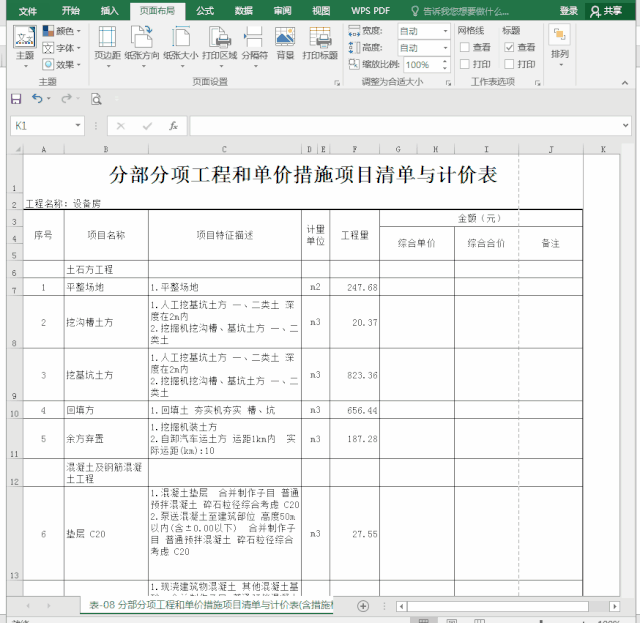
Task: Open the File (文件) tab
Action: [x=28, y=11]
